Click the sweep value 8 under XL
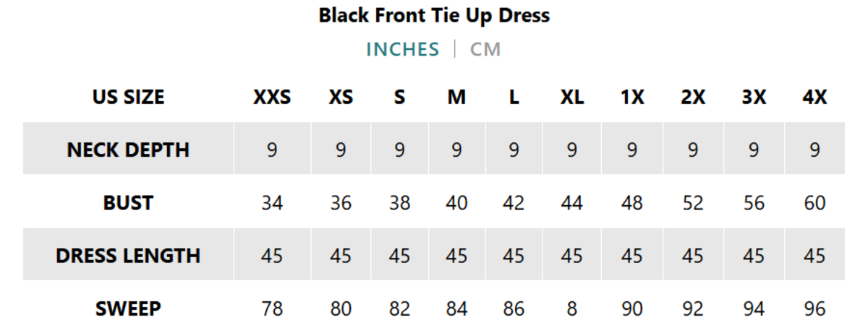The image size is (868, 333). click(571, 309)
